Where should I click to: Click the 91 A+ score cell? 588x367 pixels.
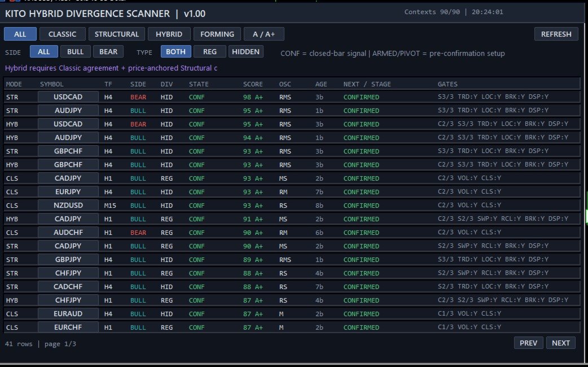[253, 219]
